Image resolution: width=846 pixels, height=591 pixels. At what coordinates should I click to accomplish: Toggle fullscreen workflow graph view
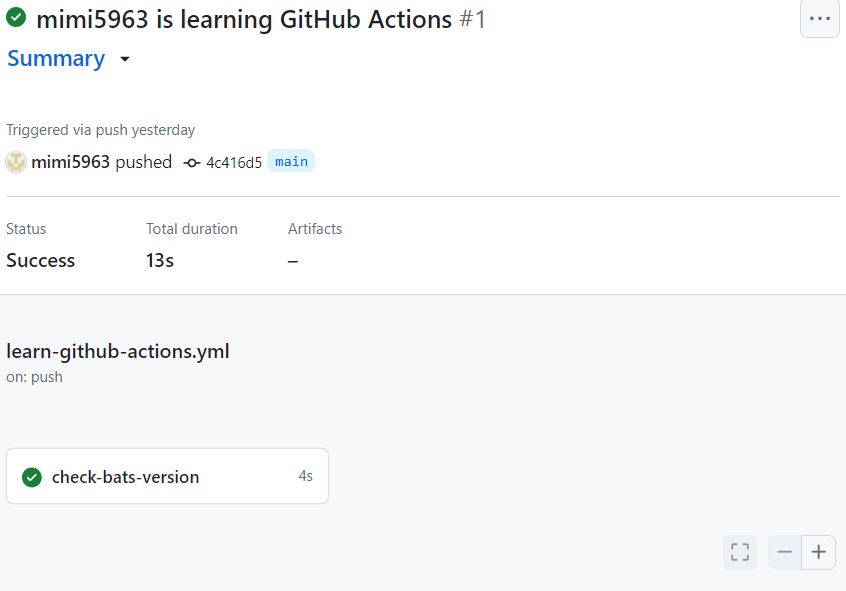click(x=740, y=552)
